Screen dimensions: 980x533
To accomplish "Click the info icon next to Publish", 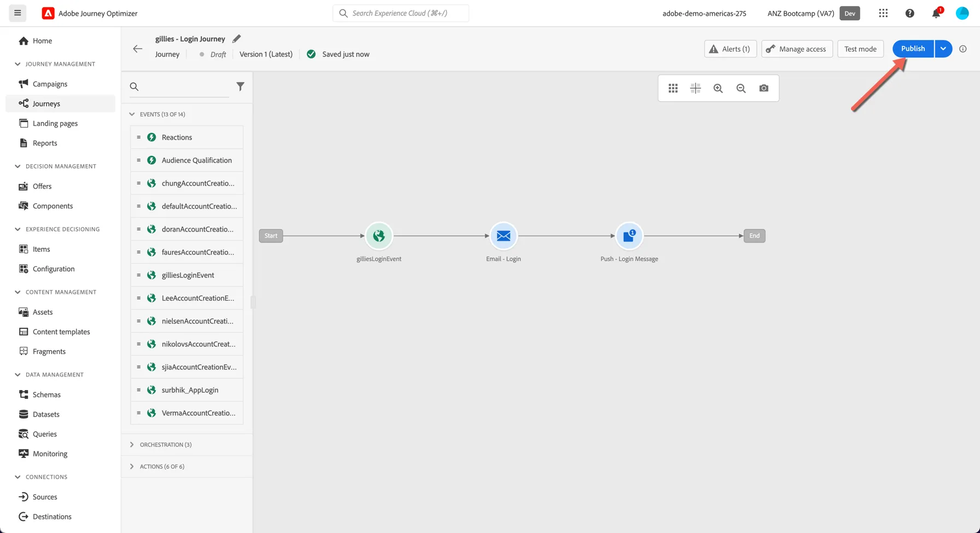I will 963,49.
